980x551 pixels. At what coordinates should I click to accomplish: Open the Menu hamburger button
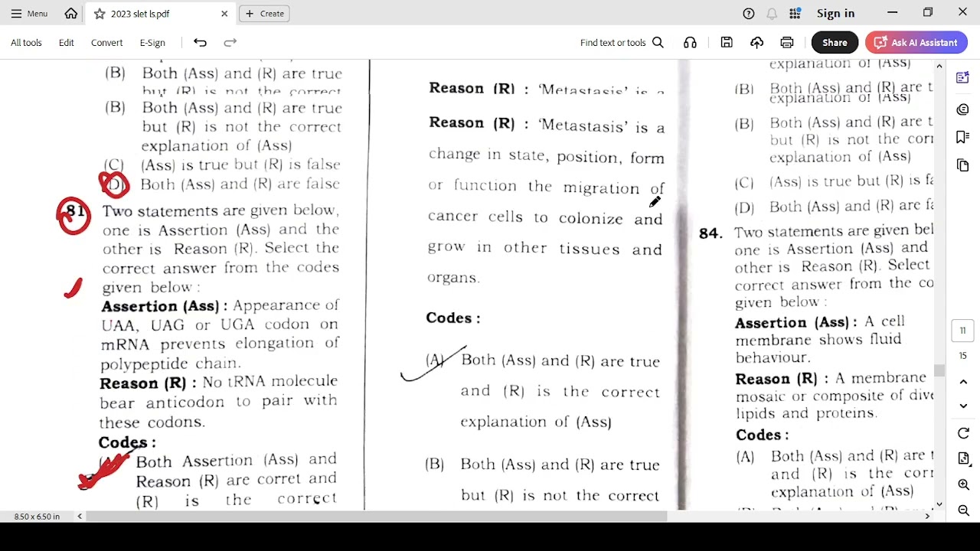click(x=29, y=14)
